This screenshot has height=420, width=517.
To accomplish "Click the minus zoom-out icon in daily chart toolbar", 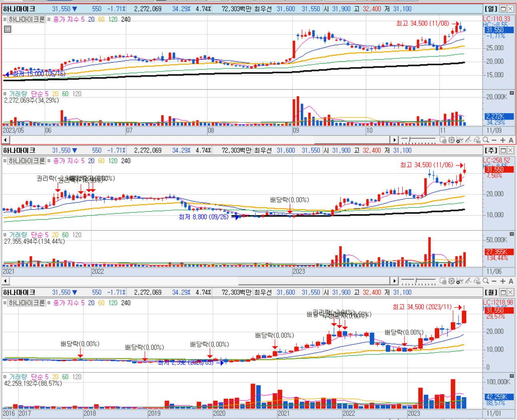I will coord(494,140).
